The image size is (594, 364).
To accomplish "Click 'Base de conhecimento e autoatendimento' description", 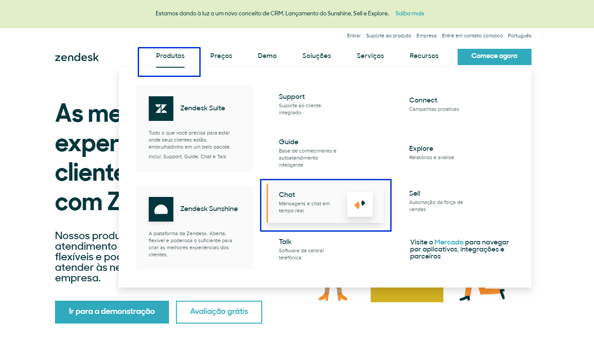I will point(308,158).
